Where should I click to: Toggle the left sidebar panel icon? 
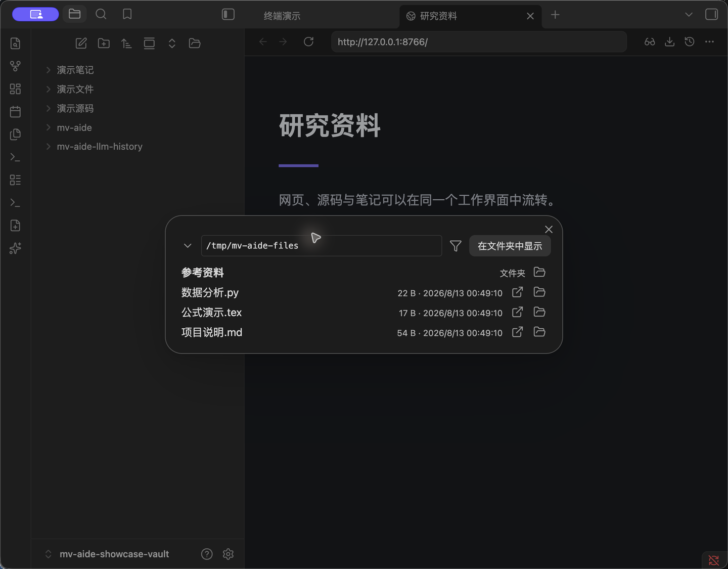click(229, 14)
